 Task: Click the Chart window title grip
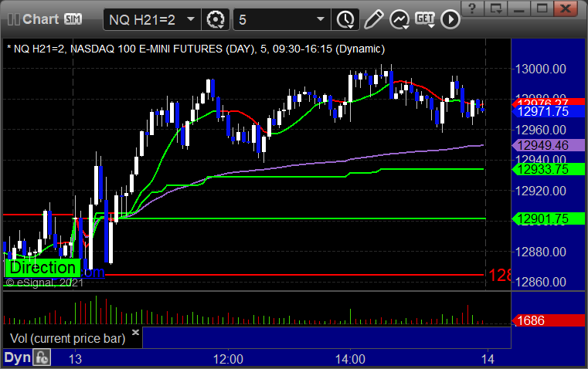(x=13, y=19)
